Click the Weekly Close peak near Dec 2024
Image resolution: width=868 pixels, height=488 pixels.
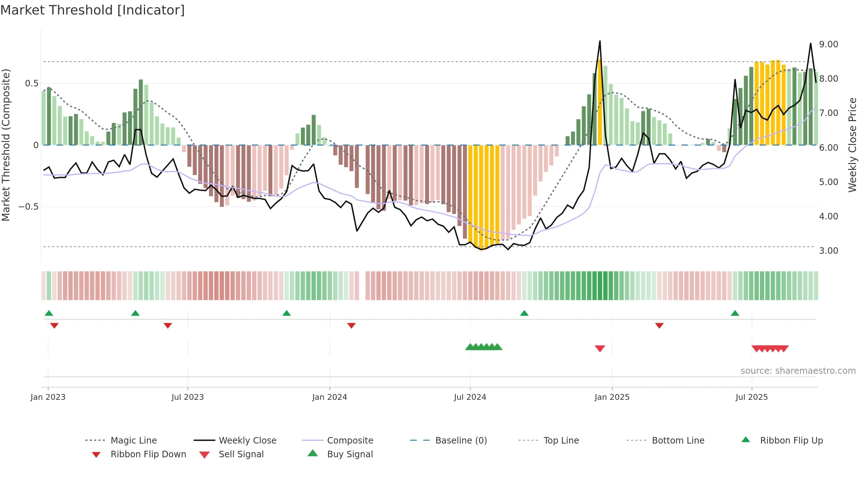coord(600,41)
